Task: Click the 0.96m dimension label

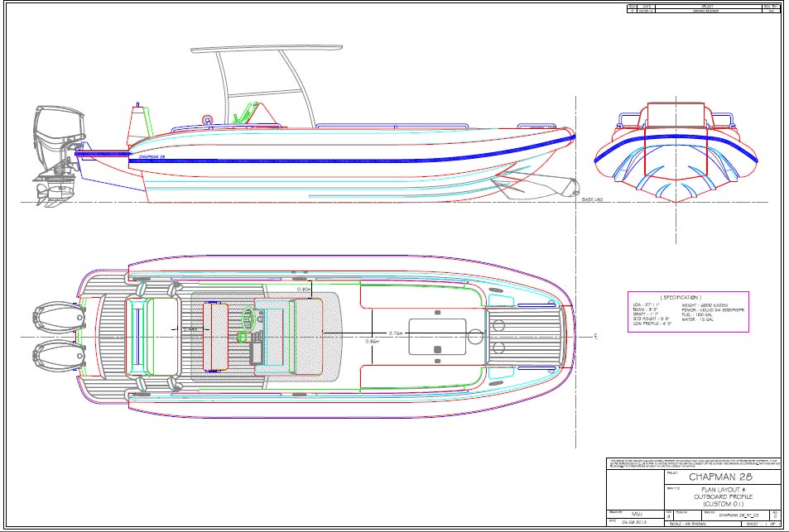Action: click(x=373, y=341)
